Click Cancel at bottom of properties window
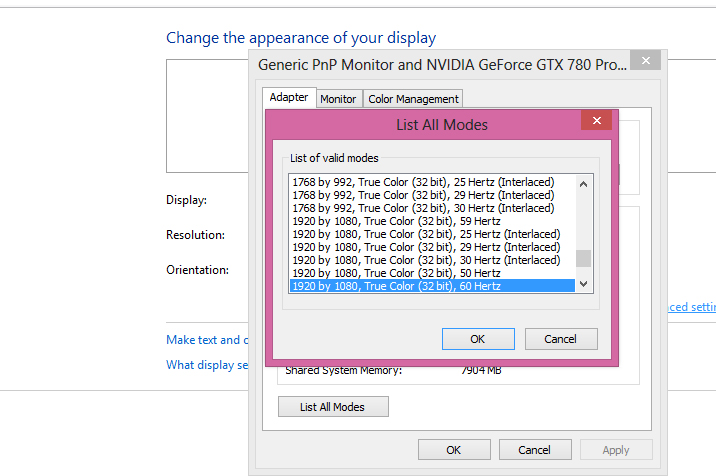The width and height of the screenshot is (716, 476). (x=535, y=450)
